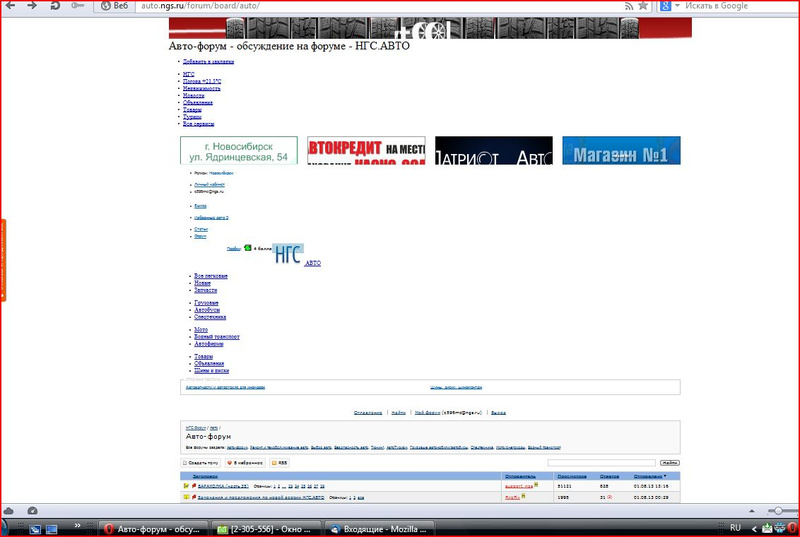This screenshot has width=800, height=537.
Task: Open Google search engine selector icon
Action: click(x=665, y=6)
